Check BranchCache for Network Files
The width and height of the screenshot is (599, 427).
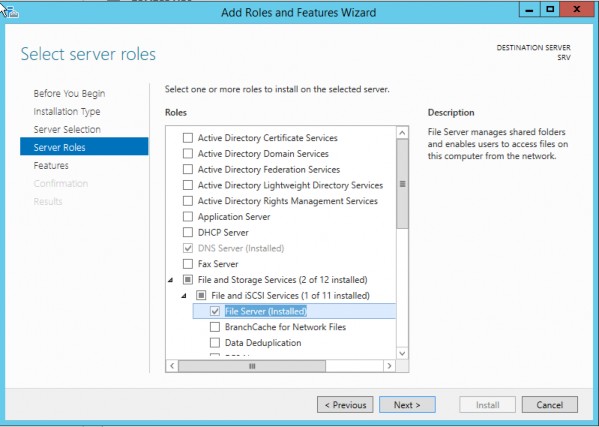[215, 327]
